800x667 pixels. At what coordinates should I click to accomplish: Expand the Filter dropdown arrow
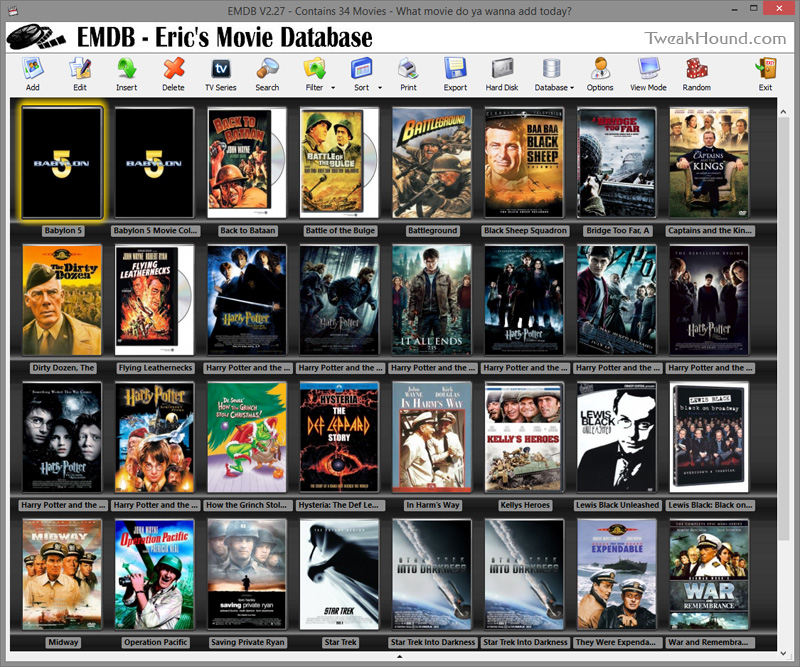click(x=333, y=88)
